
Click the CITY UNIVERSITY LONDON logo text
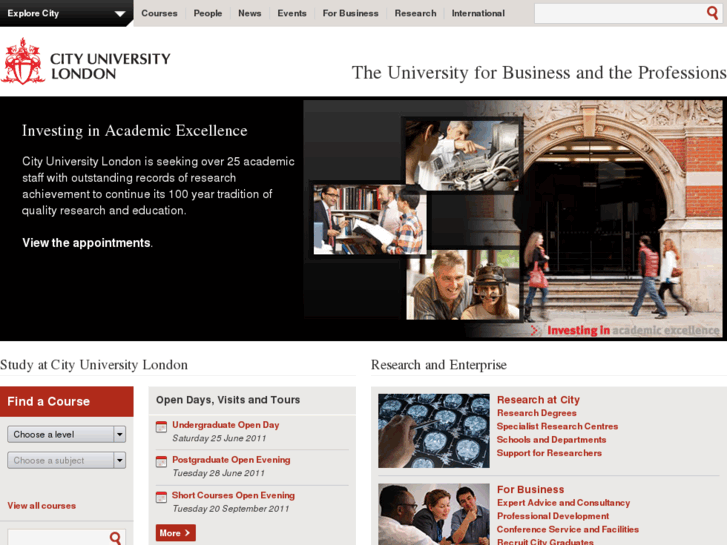(x=110, y=66)
